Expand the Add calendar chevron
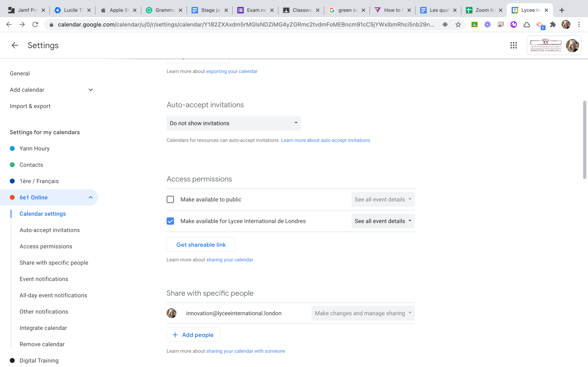Viewport: 588px width, 367px height. pyautogui.click(x=91, y=90)
